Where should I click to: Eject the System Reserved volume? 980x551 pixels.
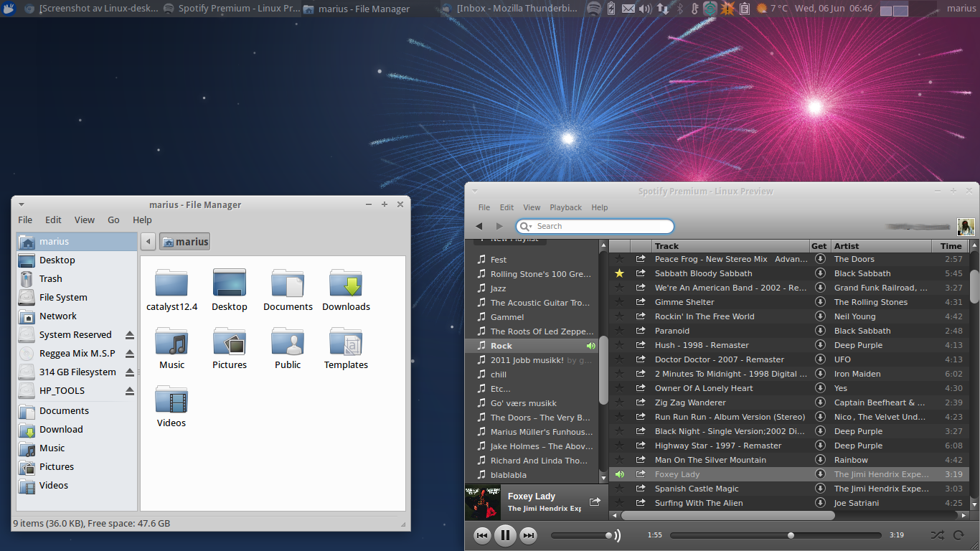(x=130, y=335)
